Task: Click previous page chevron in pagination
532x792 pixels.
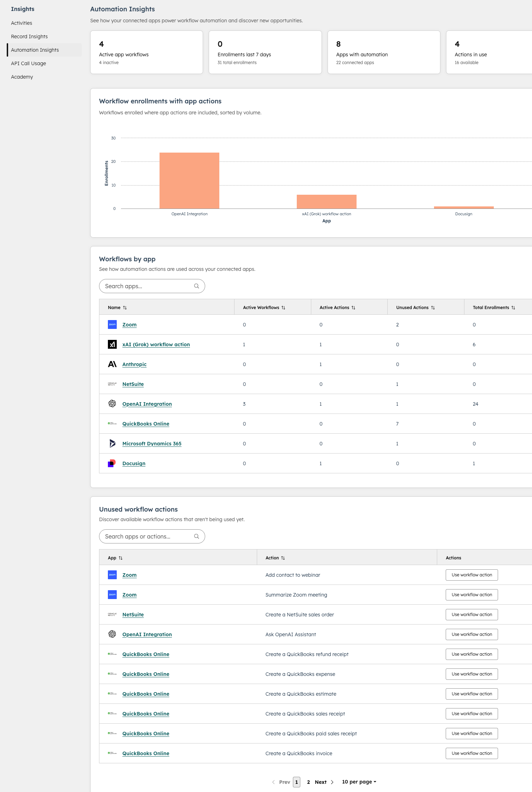Action: (273, 782)
